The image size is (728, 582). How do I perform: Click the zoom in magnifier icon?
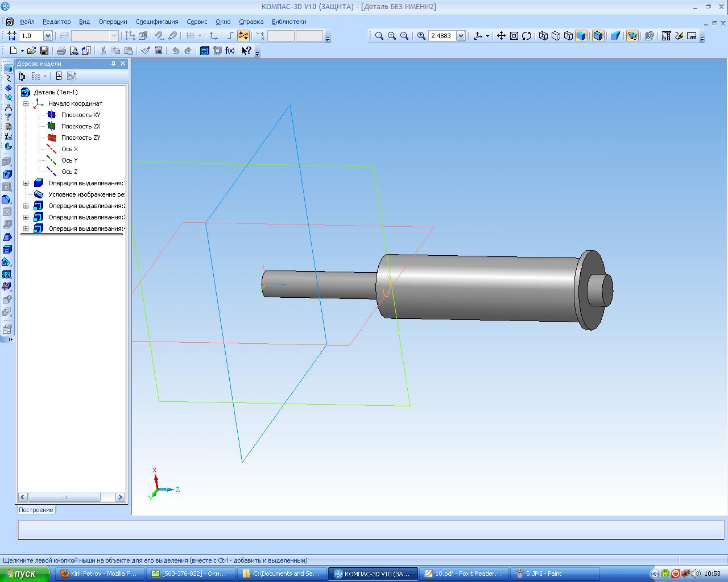[392, 36]
